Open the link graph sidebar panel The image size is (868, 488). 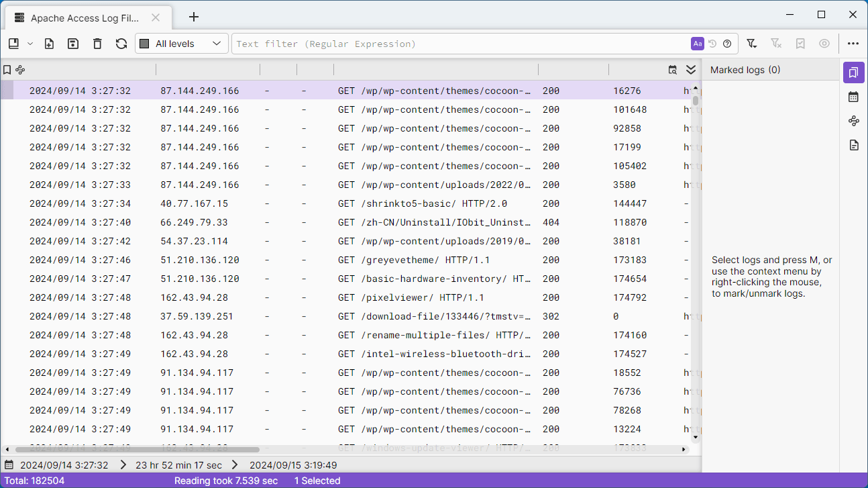853,121
